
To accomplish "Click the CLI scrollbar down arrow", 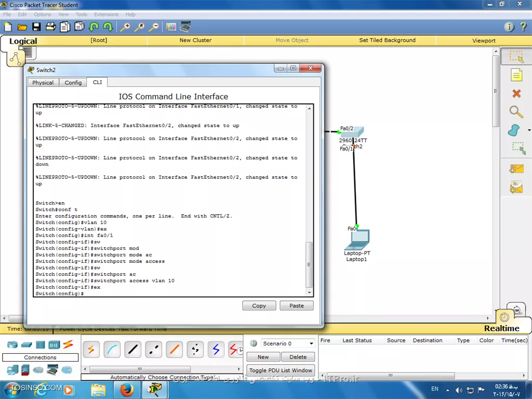I will (309, 292).
